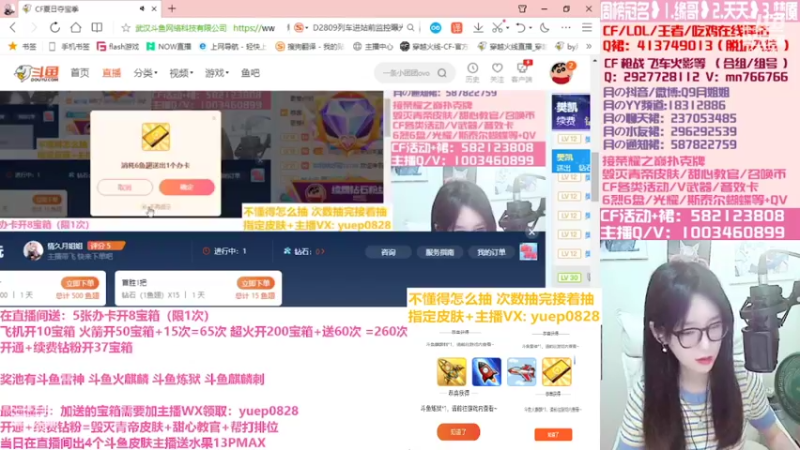The image size is (800, 450).
Task: Go back with the browser back arrow
Action: click(x=13, y=28)
